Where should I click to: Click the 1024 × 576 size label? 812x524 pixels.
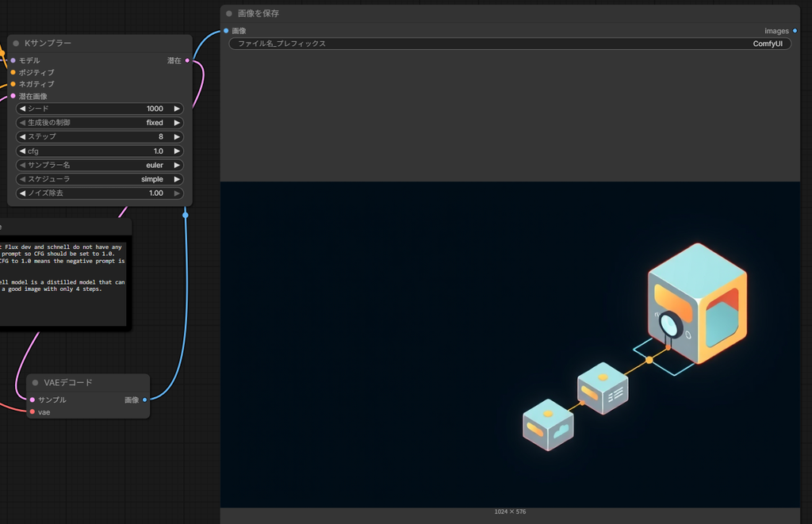point(510,511)
